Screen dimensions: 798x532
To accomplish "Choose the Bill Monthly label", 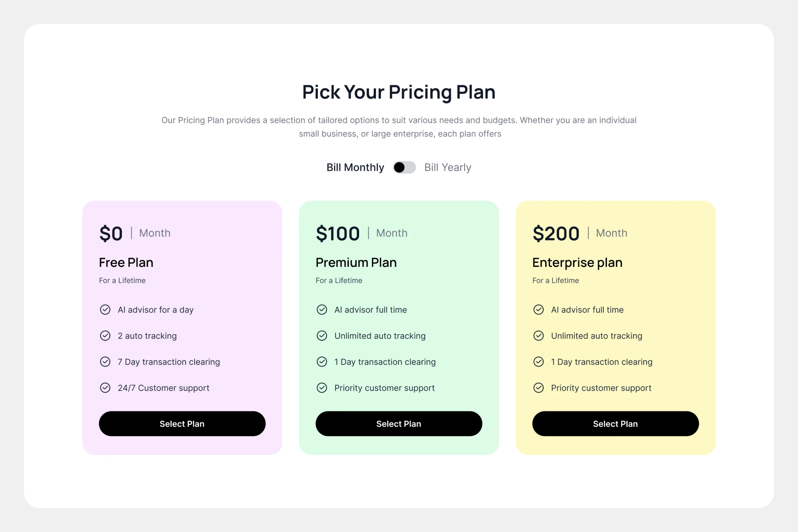I will click(355, 167).
